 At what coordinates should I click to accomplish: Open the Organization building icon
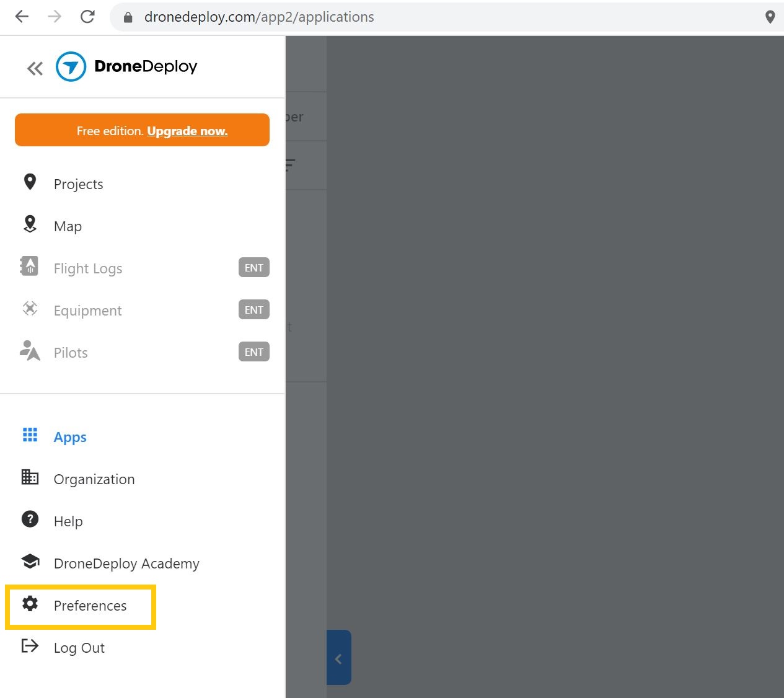coord(30,477)
